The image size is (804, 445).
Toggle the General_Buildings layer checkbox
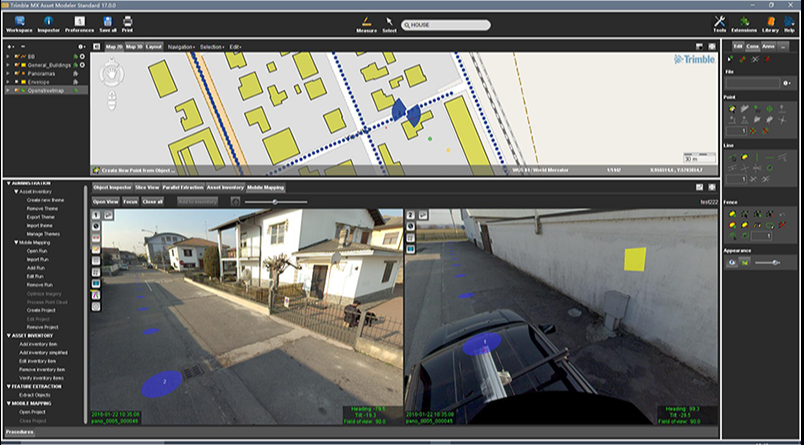click(17, 65)
